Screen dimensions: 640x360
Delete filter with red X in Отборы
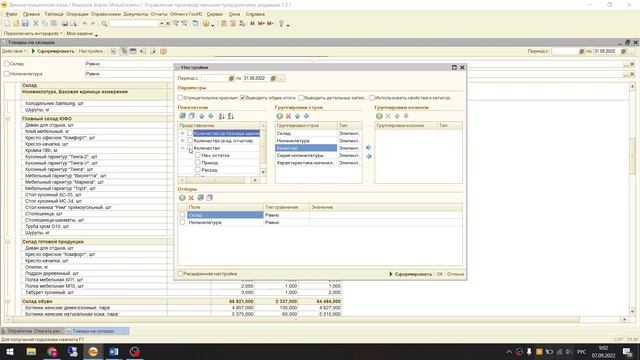click(191, 198)
